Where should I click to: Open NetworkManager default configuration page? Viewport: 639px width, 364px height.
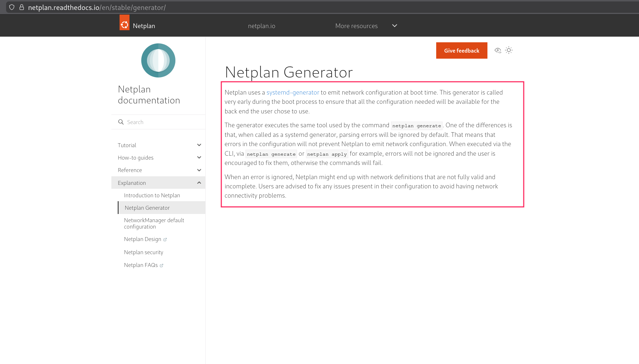click(x=154, y=223)
